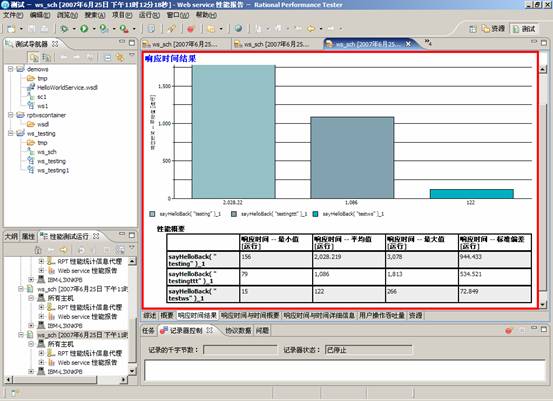Open the 综述 report tab
This screenshot has height=401, width=553.
coord(150,315)
